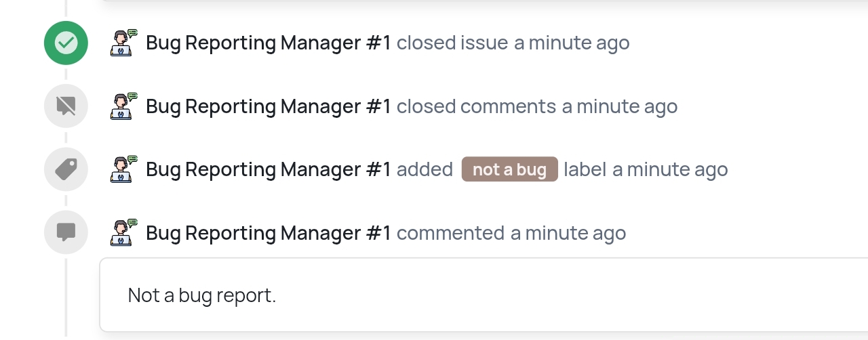Image resolution: width=868 pixels, height=340 pixels.
Task: Click the avatar beside added label event
Action: [124, 169]
